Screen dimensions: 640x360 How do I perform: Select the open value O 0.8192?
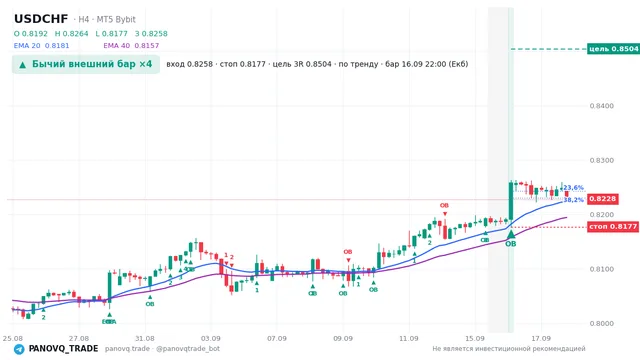(x=31, y=33)
